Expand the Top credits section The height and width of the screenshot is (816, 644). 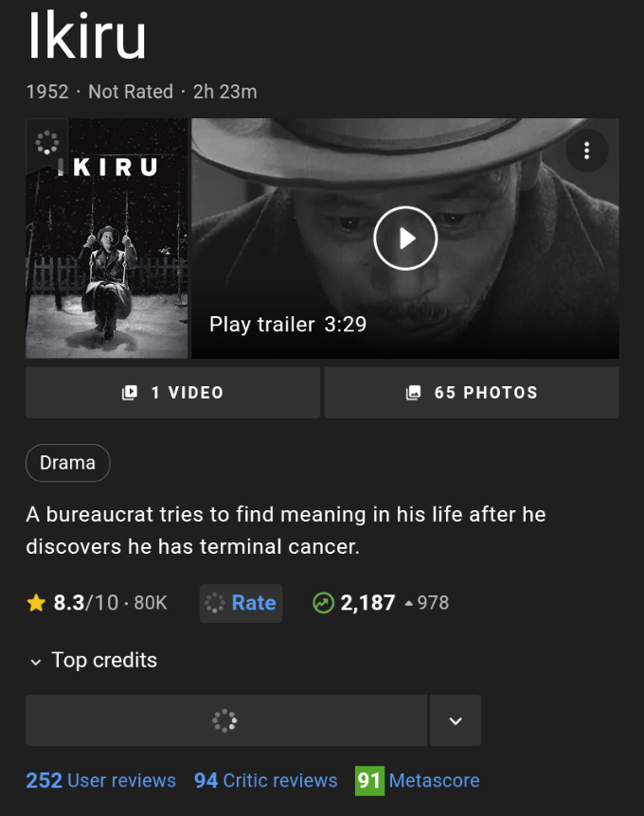point(93,661)
